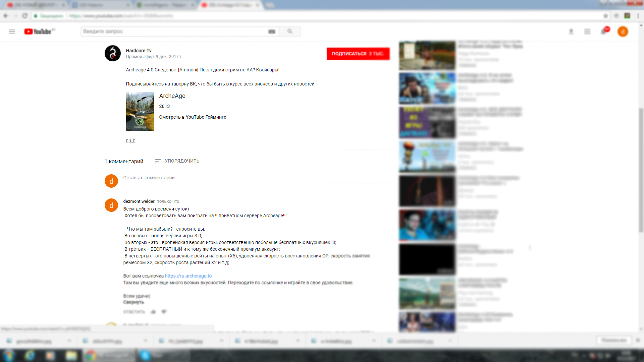
Task: Switch to the third browser tab
Action: (166, 5)
